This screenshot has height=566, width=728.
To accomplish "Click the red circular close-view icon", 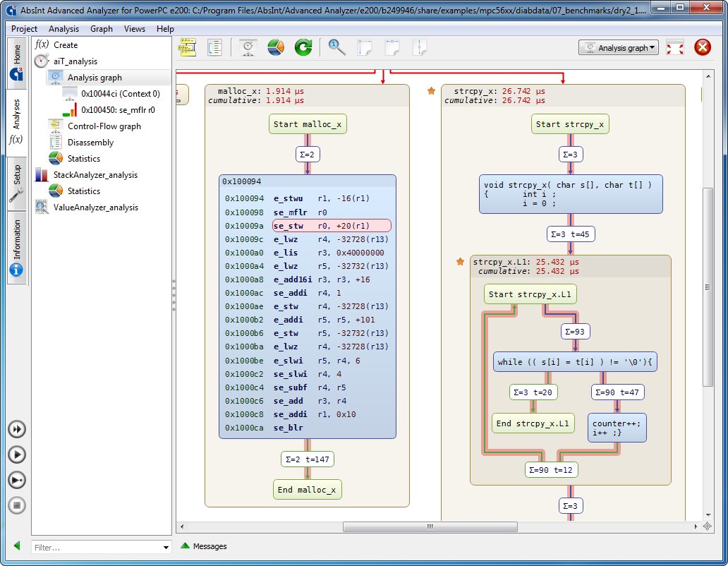I will (703, 47).
